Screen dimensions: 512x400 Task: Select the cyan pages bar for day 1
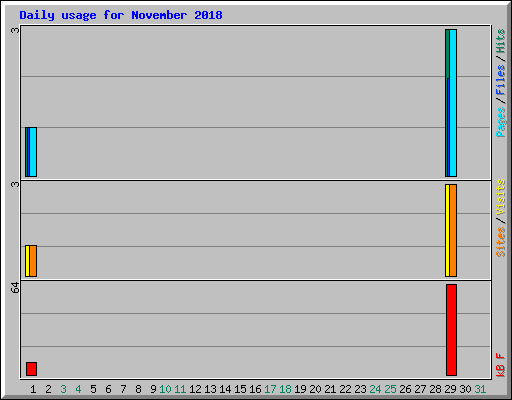[33, 152]
